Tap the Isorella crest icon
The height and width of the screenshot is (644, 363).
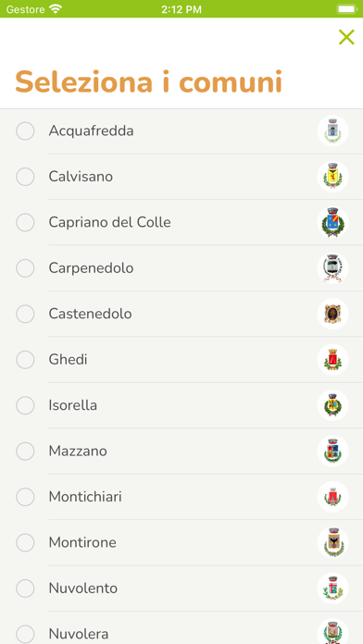pyautogui.click(x=332, y=405)
